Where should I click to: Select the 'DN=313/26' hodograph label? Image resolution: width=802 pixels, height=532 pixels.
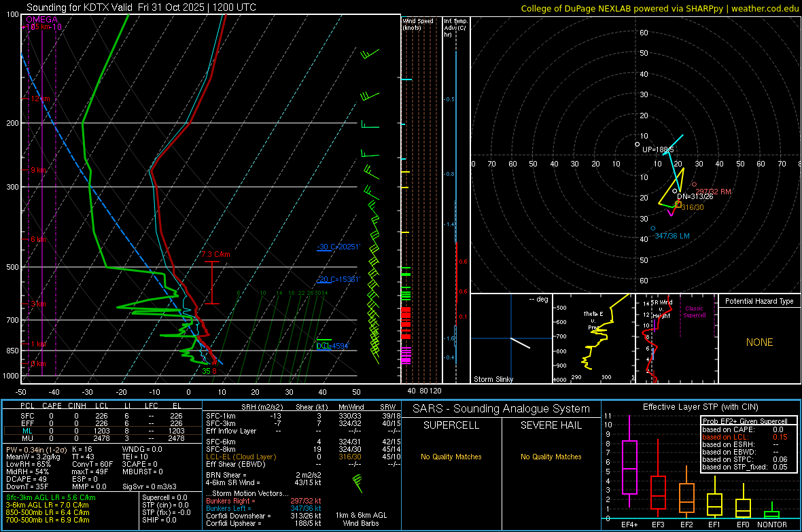695,196
